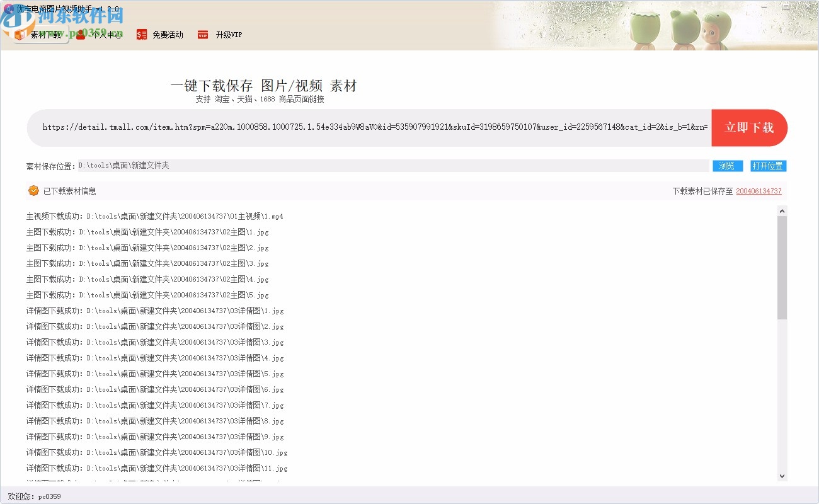Select the log line for 02主图\2.jpg
Image resolution: width=819 pixels, height=504 pixels.
pyautogui.click(x=147, y=248)
